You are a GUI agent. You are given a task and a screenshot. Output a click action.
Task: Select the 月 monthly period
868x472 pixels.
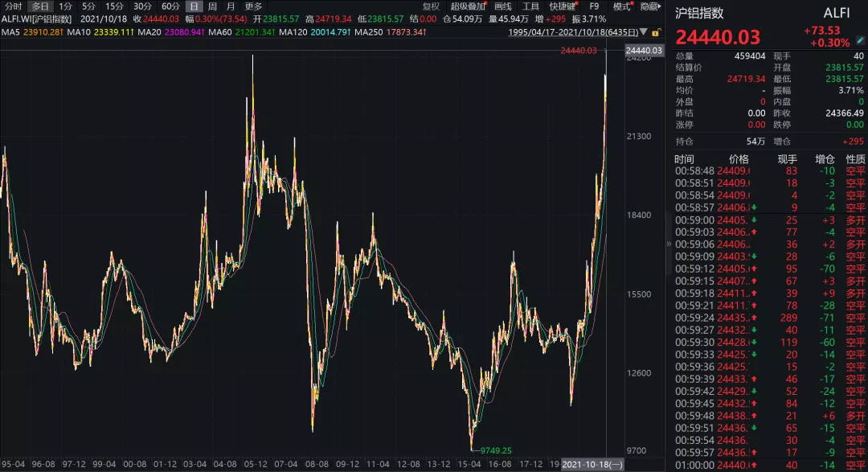pyautogui.click(x=231, y=6)
